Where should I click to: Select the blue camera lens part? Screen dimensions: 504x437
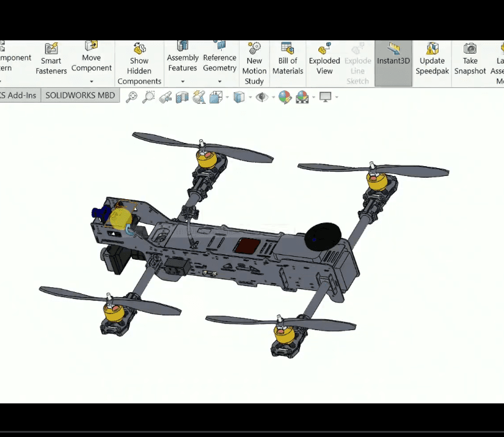(x=101, y=213)
